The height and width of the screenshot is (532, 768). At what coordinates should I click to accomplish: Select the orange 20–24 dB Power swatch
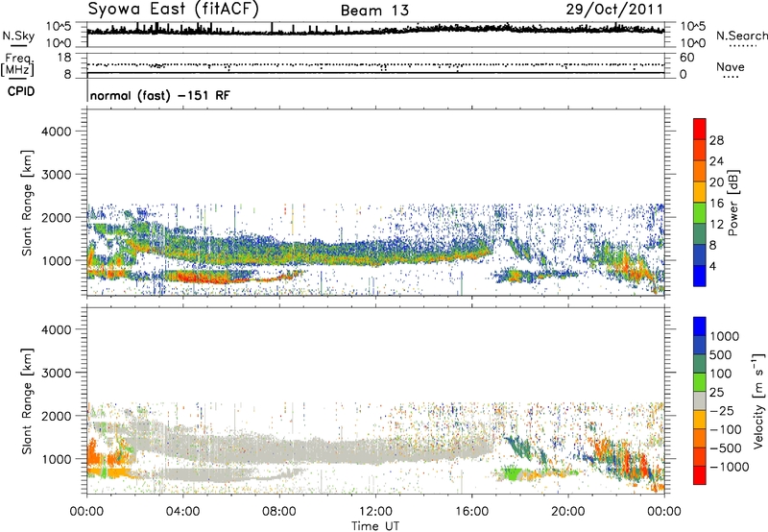(x=700, y=171)
